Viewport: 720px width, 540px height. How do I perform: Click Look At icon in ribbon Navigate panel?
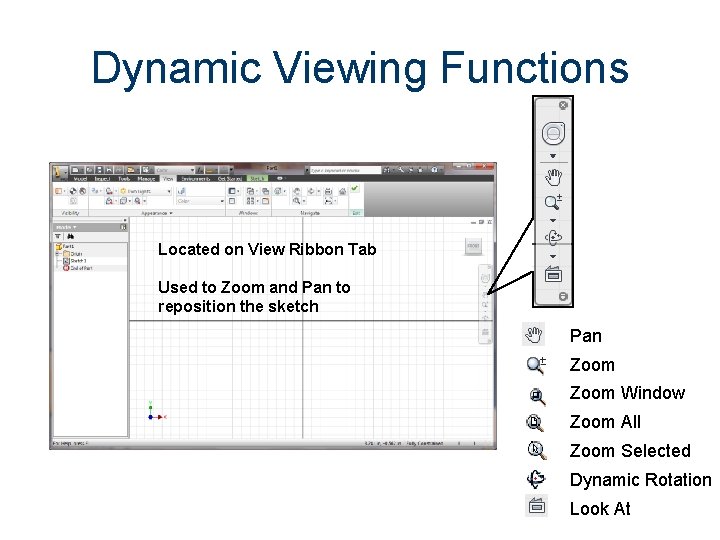(x=328, y=191)
